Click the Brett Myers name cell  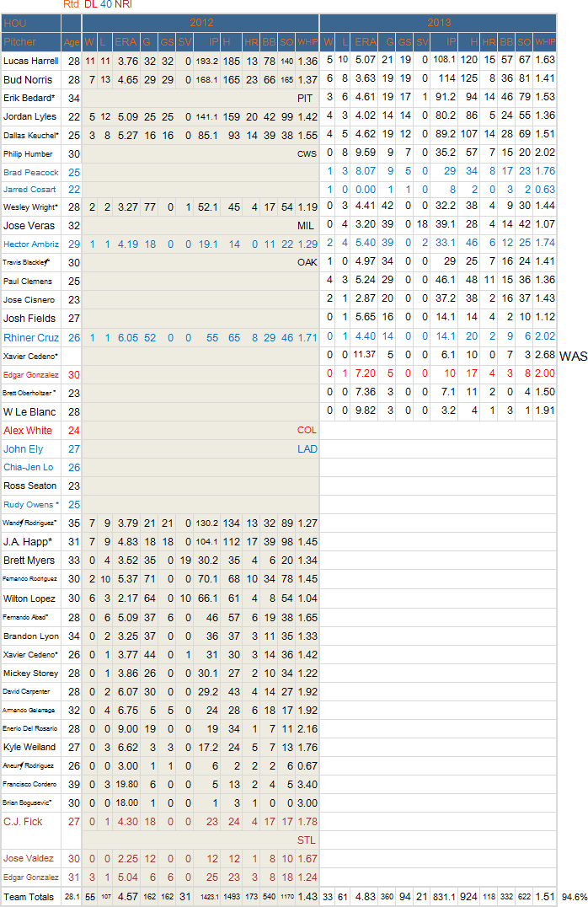pyautogui.click(x=29, y=561)
